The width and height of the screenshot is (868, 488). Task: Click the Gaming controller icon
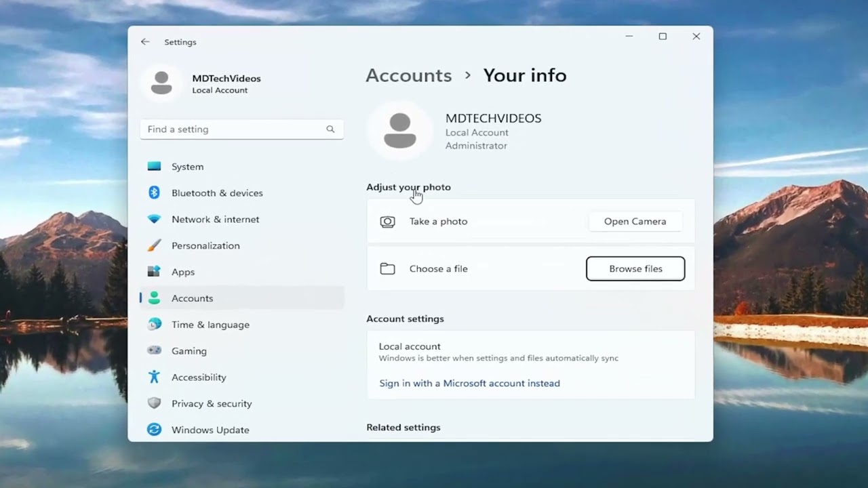tap(155, 350)
